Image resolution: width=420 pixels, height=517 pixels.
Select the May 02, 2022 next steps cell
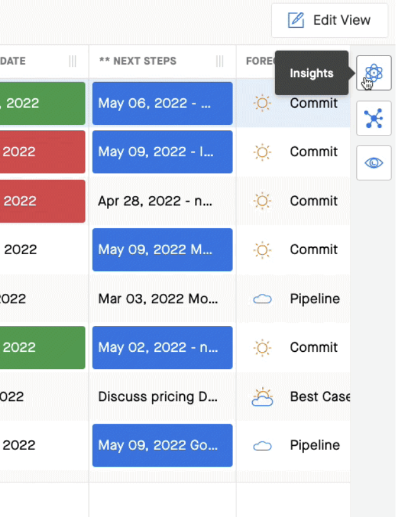click(162, 347)
